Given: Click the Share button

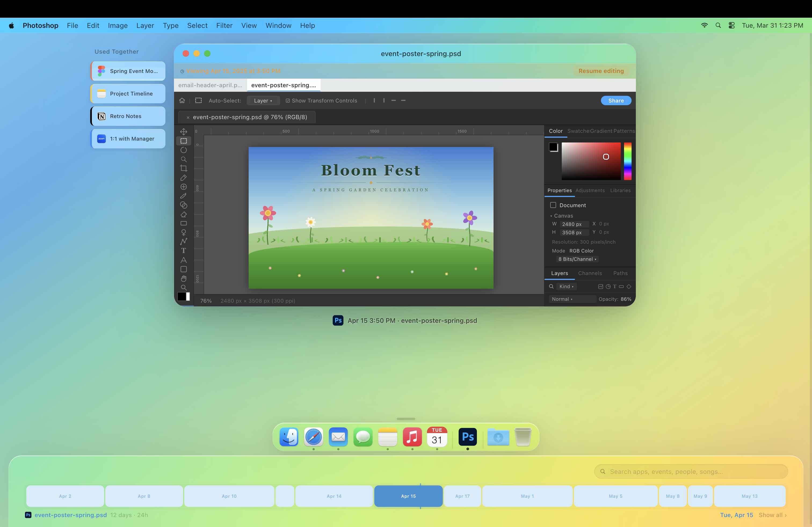Looking at the screenshot, I should point(616,101).
